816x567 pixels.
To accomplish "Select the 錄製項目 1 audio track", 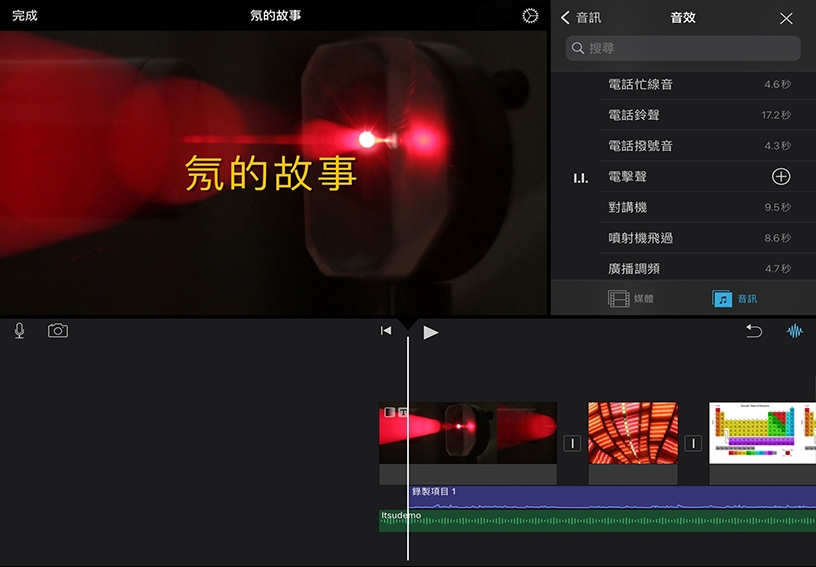I will coord(600,494).
